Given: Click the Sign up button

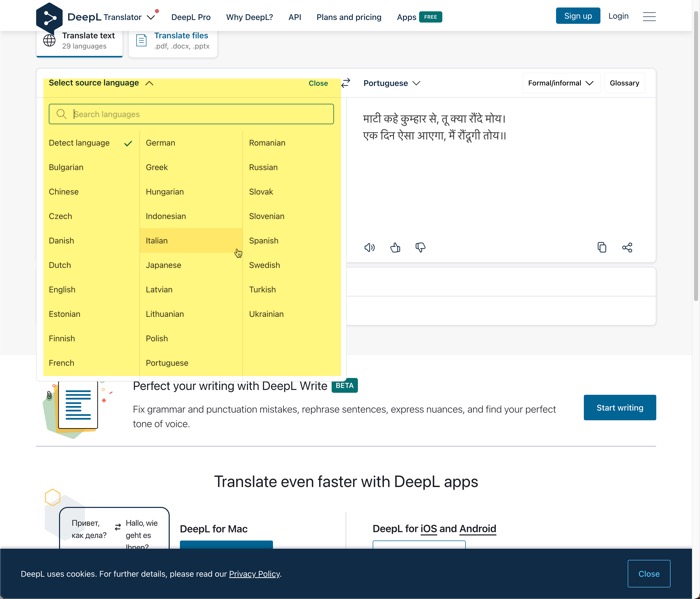Looking at the screenshot, I should coord(578,16).
